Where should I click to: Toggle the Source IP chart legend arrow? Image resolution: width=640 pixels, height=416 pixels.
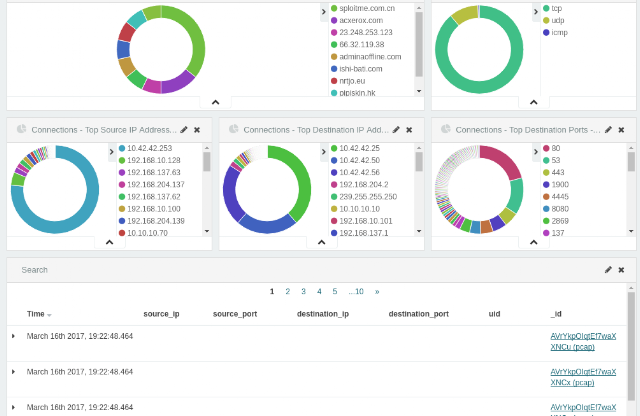point(111,152)
